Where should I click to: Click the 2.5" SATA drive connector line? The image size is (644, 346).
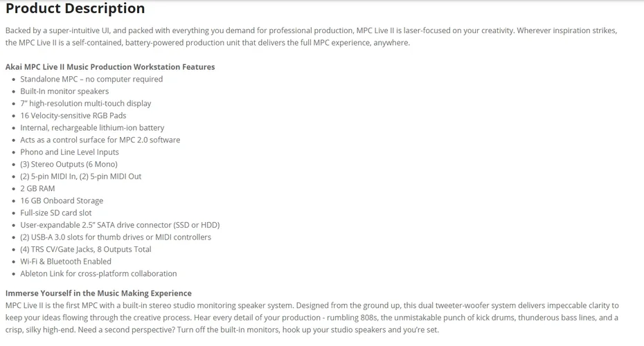click(x=120, y=225)
